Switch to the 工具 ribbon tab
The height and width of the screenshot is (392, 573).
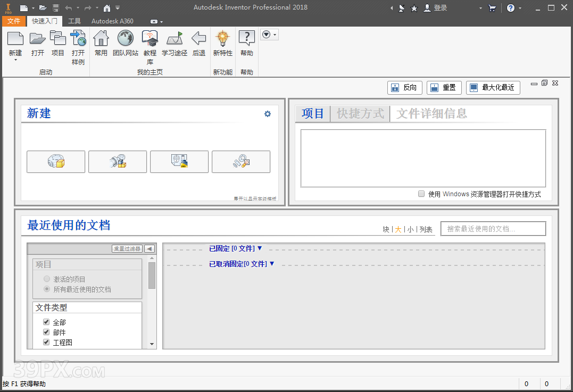pos(74,21)
